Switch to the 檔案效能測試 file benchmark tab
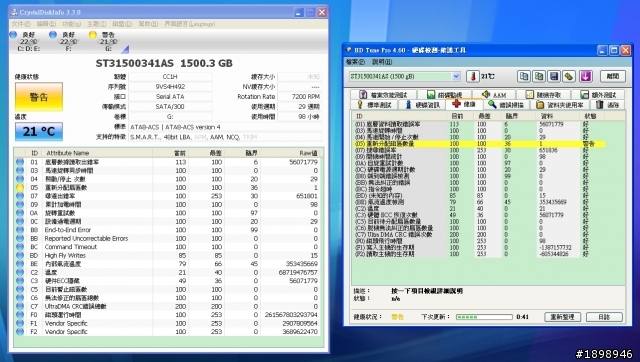 click(x=383, y=95)
